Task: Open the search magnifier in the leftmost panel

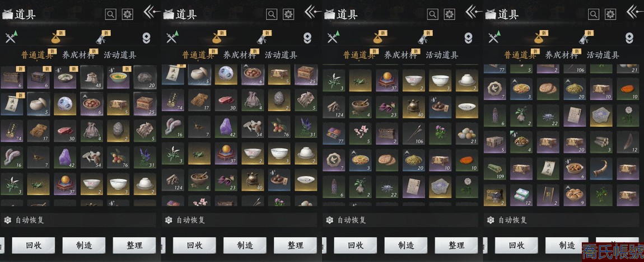Action: (x=110, y=15)
